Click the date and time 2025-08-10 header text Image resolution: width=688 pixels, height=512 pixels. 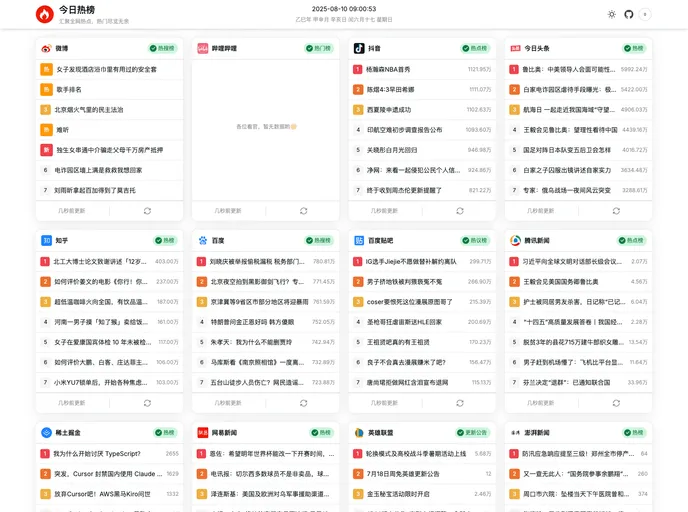(344, 9)
